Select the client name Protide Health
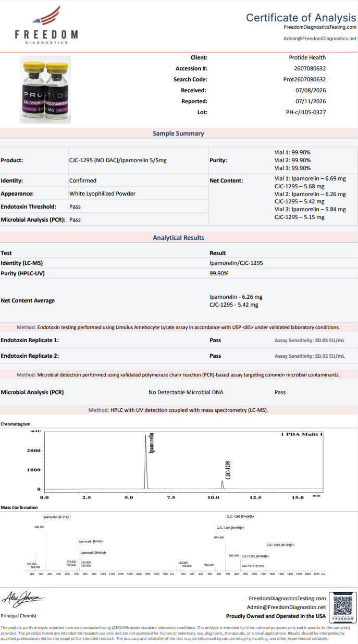 (307, 57)
